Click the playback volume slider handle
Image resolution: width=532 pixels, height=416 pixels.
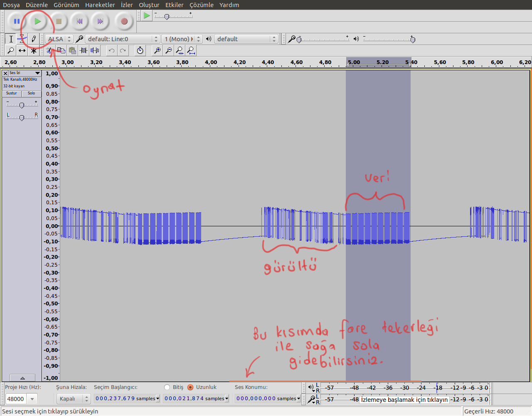point(412,40)
